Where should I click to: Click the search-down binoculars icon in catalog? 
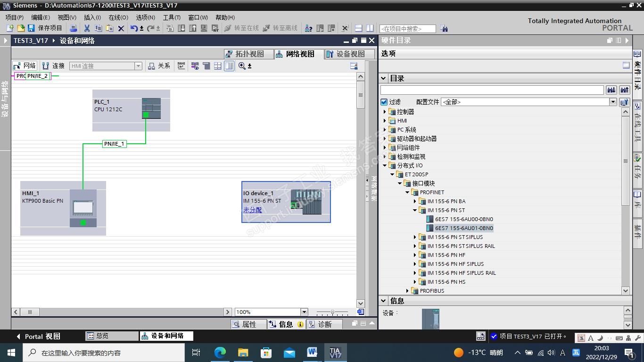611,90
